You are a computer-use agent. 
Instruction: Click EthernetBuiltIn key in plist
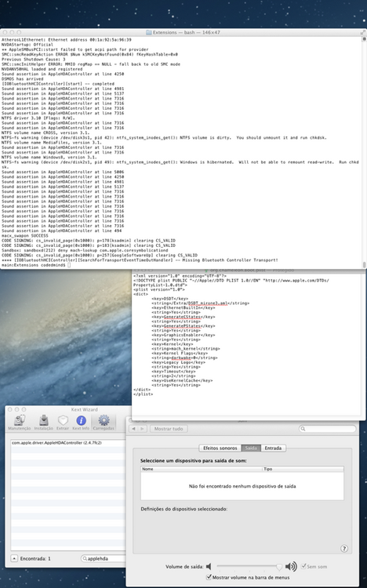pyautogui.click(x=183, y=307)
